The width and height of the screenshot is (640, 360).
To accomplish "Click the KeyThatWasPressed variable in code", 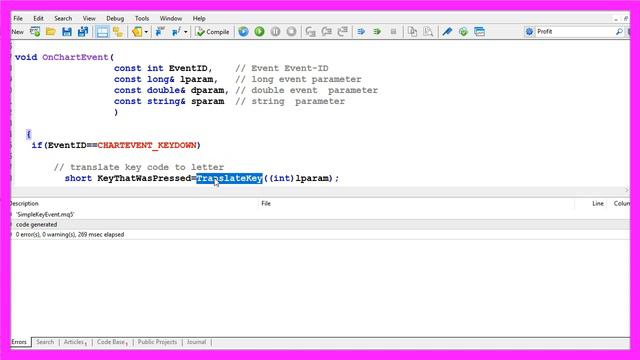I will pos(144,178).
